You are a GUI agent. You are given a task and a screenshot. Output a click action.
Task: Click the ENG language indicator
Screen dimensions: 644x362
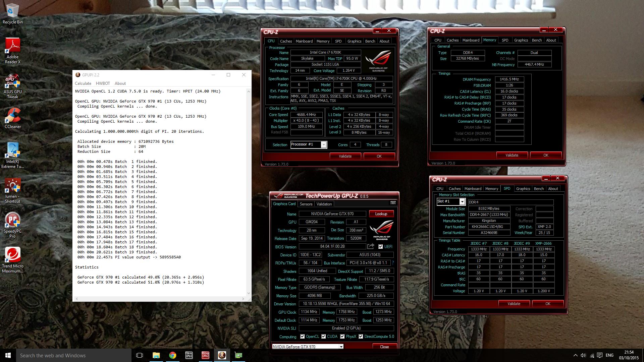coord(609,355)
